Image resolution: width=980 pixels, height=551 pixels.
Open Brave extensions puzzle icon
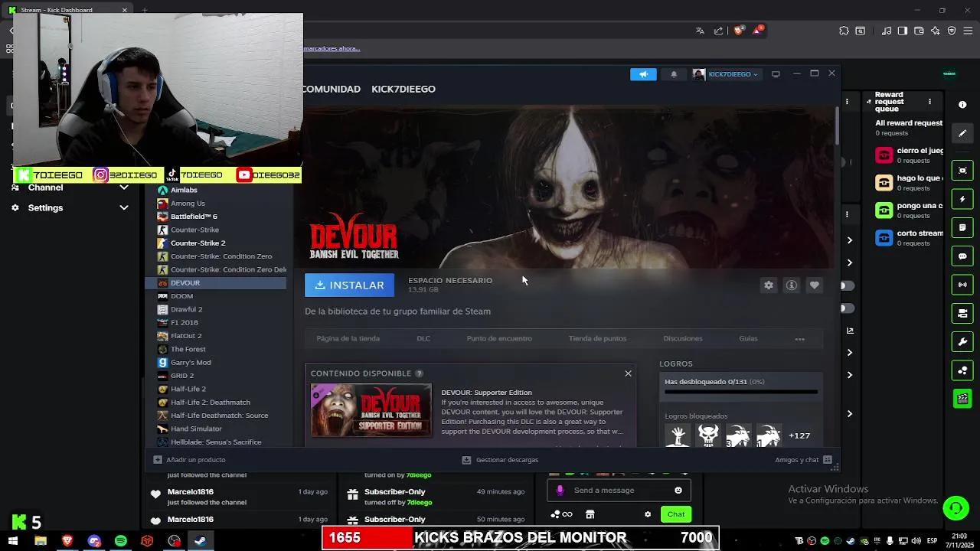point(844,31)
